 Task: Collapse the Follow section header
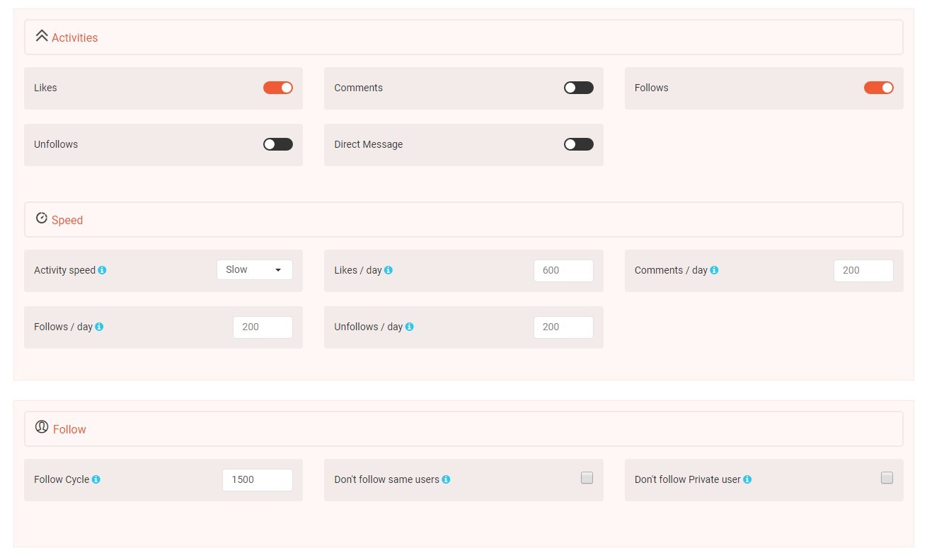tap(463, 429)
